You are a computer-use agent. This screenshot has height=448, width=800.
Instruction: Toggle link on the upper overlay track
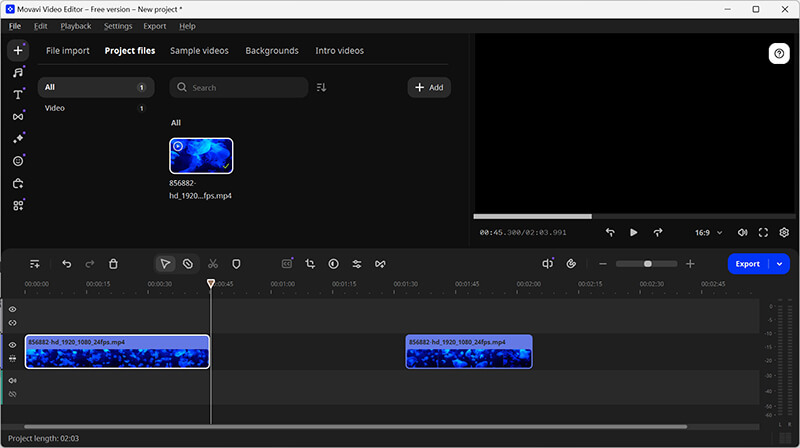click(x=12, y=323)
